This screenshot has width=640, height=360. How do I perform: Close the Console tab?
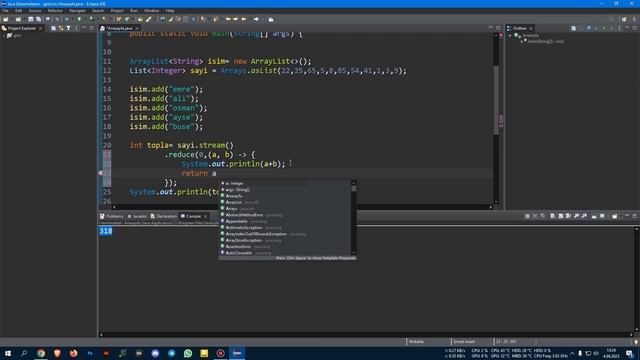point(206,216)
